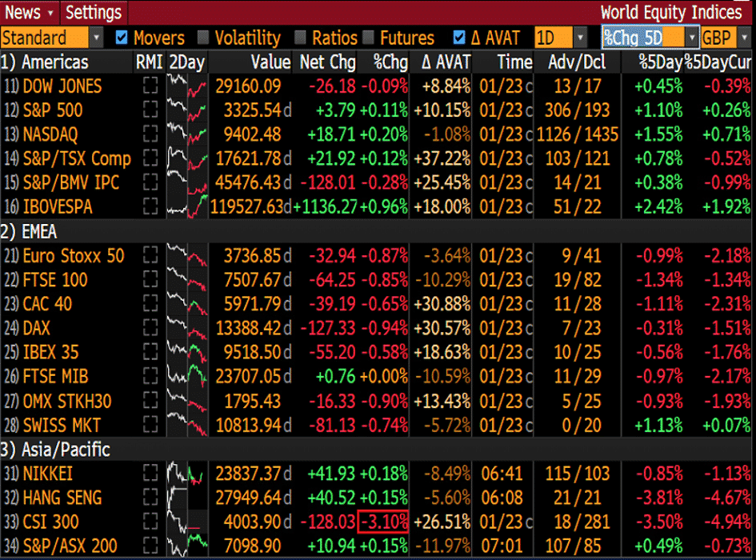Click the 2Day column header
Image resolution: width=756 pixels, height=560 pixels.
(187, 62)
